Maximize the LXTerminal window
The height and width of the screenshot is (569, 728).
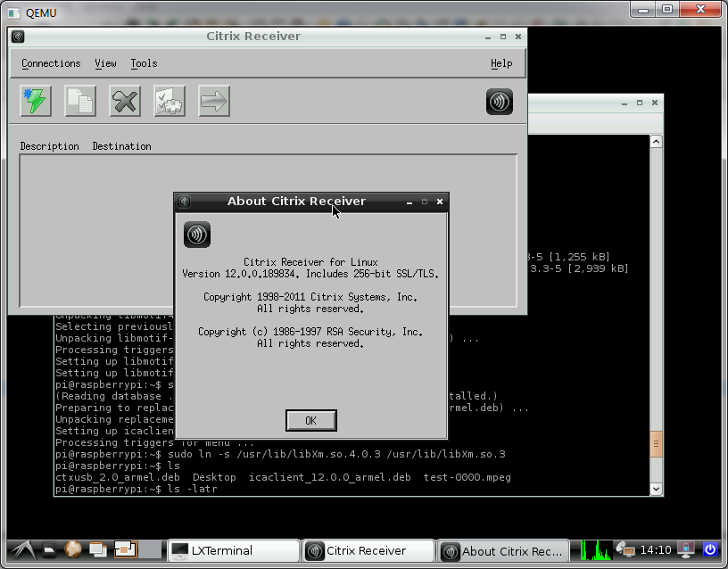(640, 103)
